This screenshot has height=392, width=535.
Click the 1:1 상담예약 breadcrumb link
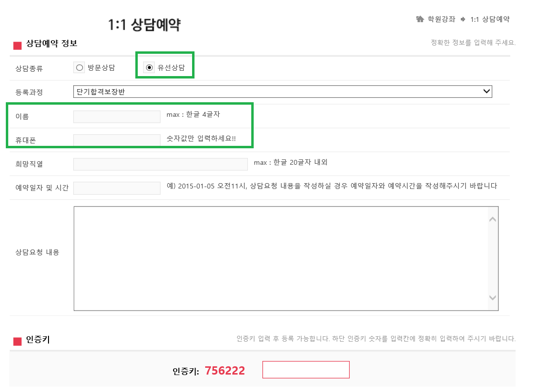490,19
